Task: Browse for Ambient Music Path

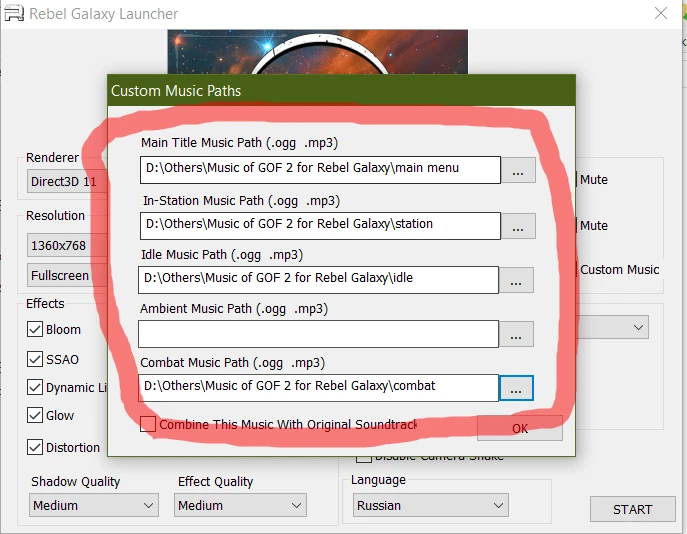Action: point(516,334)
